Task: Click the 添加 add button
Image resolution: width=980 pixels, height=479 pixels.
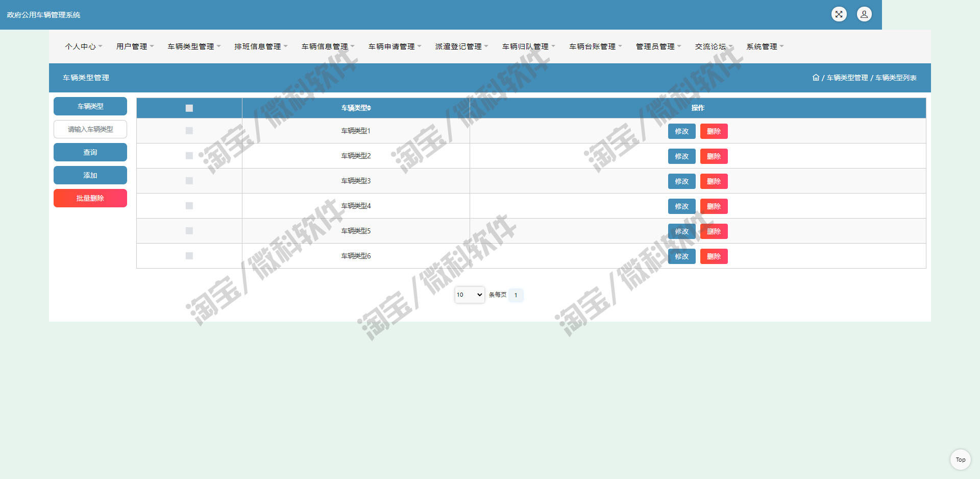Action: [x=90, y=175]
